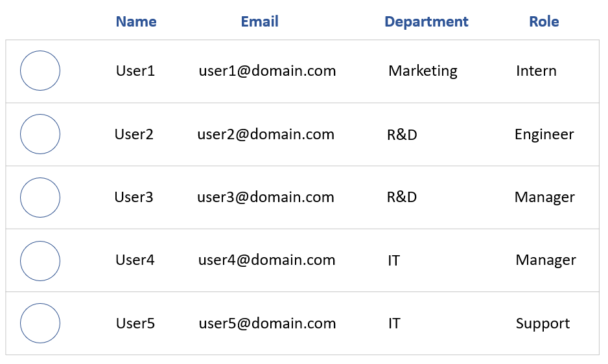
Task: Sort by the Name column header
Action: point(136,21)
